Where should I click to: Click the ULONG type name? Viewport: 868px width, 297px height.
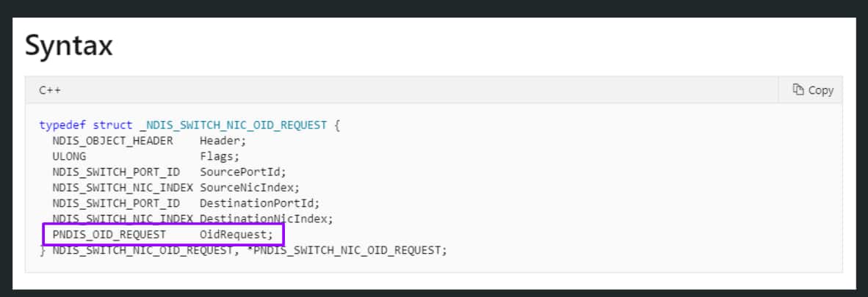[x=69, y=156]
